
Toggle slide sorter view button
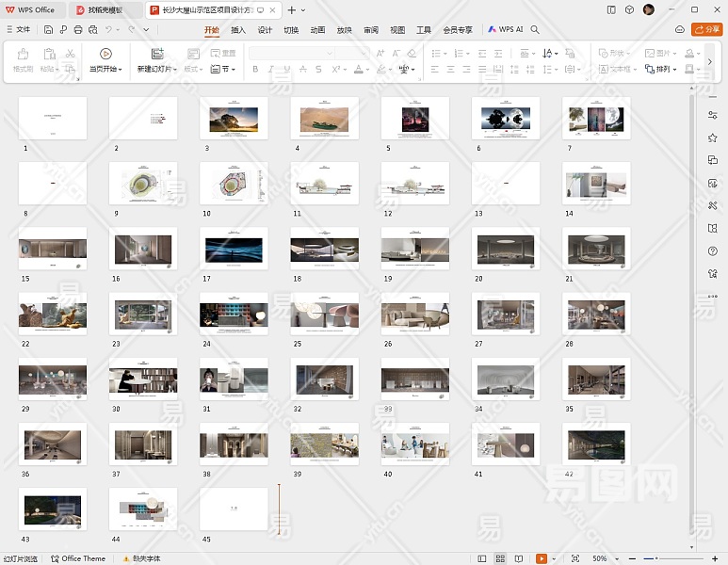500,558
